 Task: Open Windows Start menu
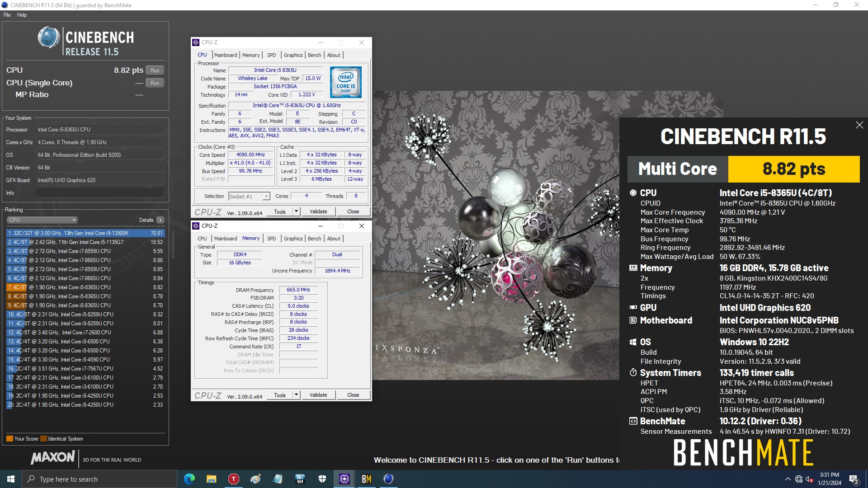11,479
